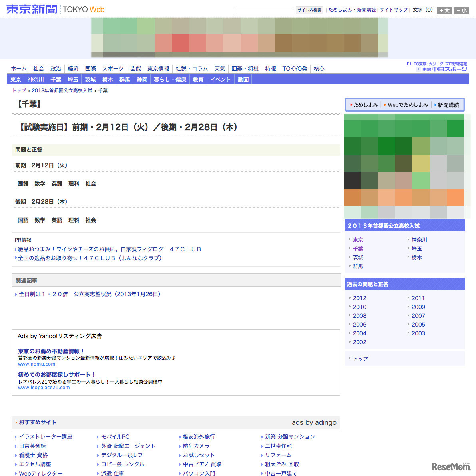
Task: Open the ホーム menu item
Action: [18, 69]
